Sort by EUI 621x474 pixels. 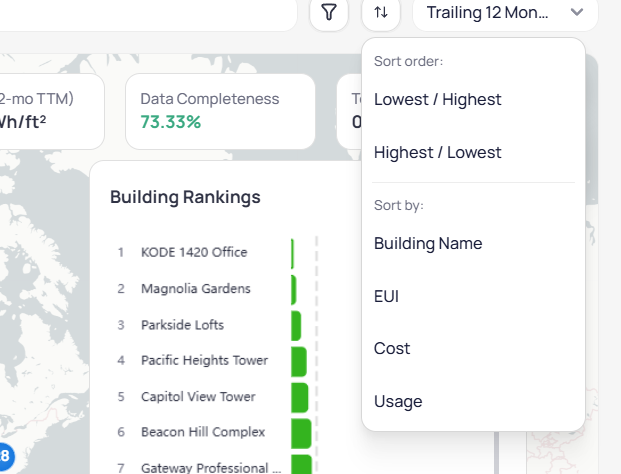pos(473,296)
